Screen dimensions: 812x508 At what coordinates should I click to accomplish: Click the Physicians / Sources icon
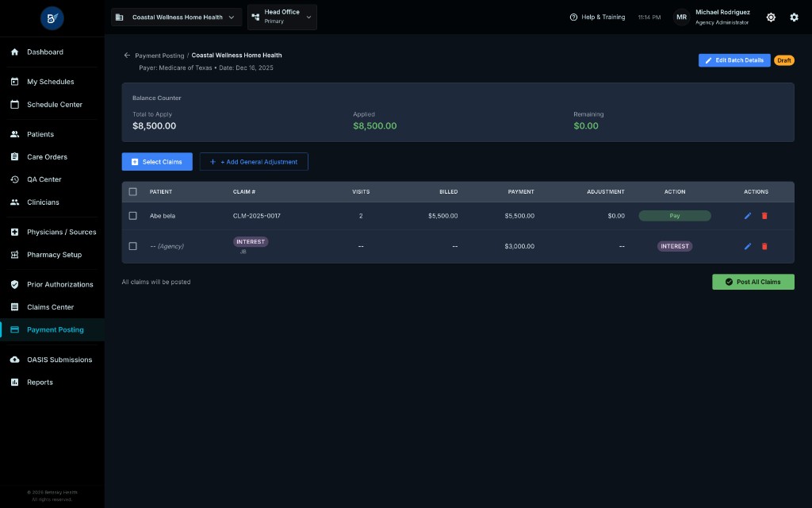pyautogui.click(x=14, y=232)
